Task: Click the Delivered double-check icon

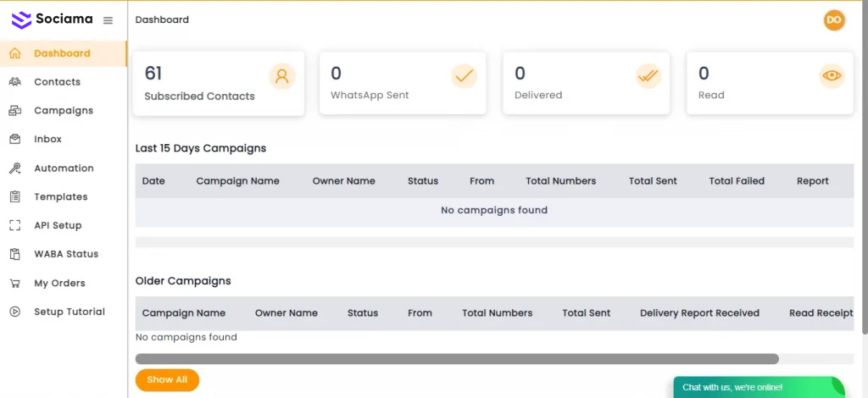Action: click(648, 76)
